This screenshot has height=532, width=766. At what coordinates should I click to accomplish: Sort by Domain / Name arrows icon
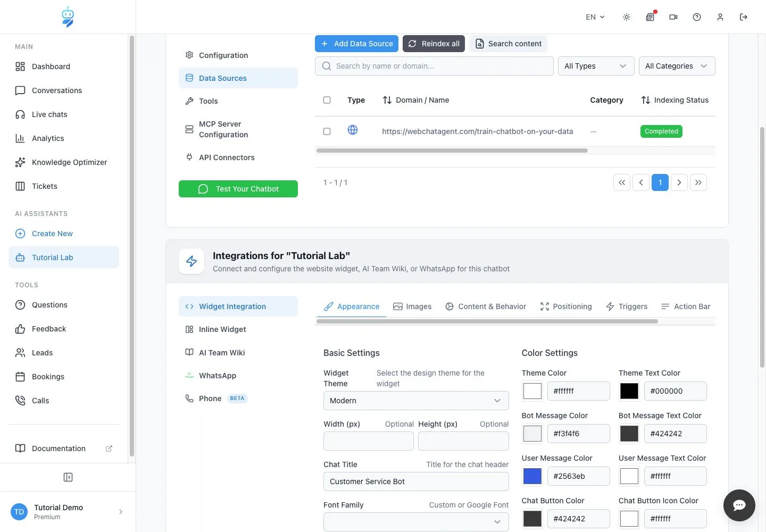point(387,100)
